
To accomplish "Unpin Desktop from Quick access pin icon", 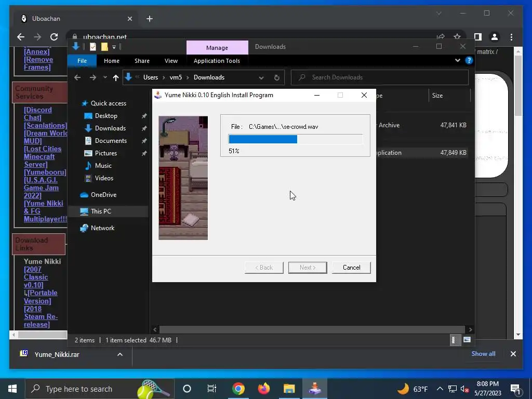I will (x=144, y=116).
